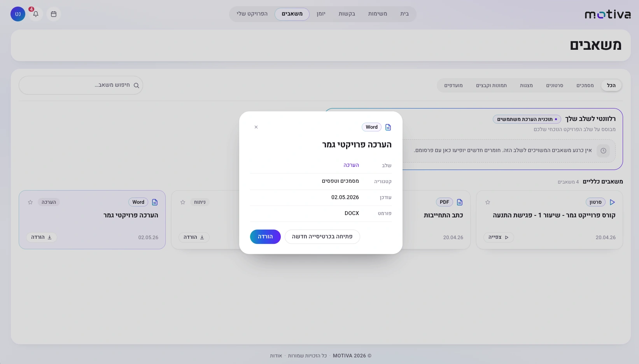The image size is (639, 364).
Task: Open משימות navigation item
Action: (378, 14)
